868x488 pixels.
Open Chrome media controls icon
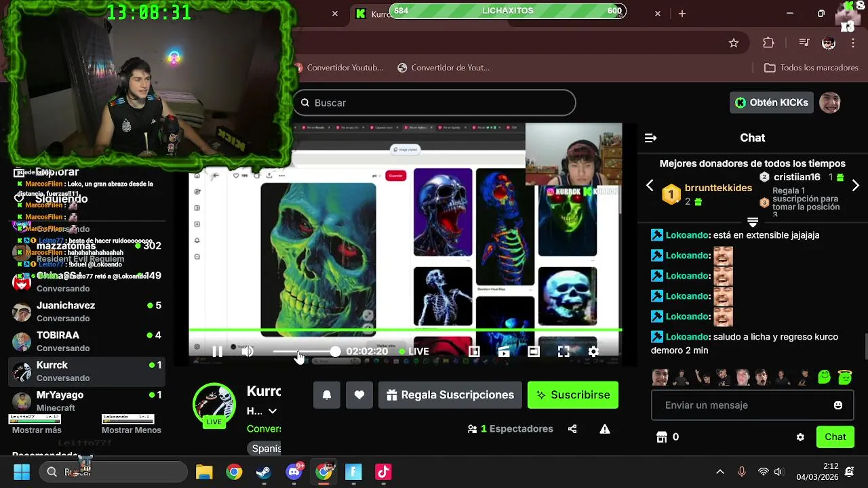pos(804,43)
